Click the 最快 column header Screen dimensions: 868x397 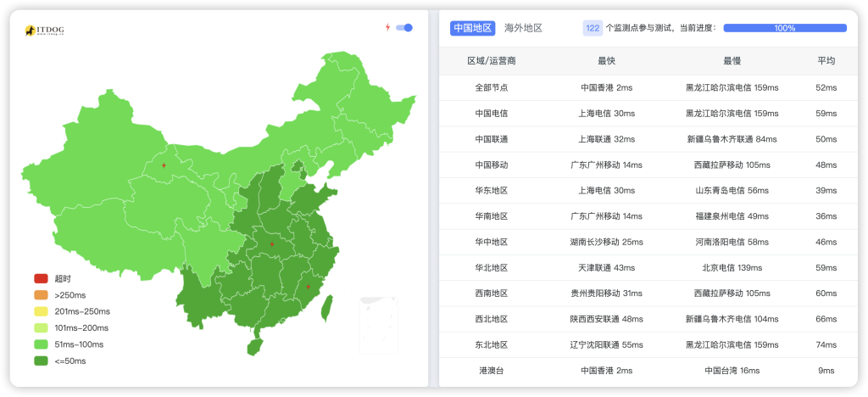[x=607, y=61]
